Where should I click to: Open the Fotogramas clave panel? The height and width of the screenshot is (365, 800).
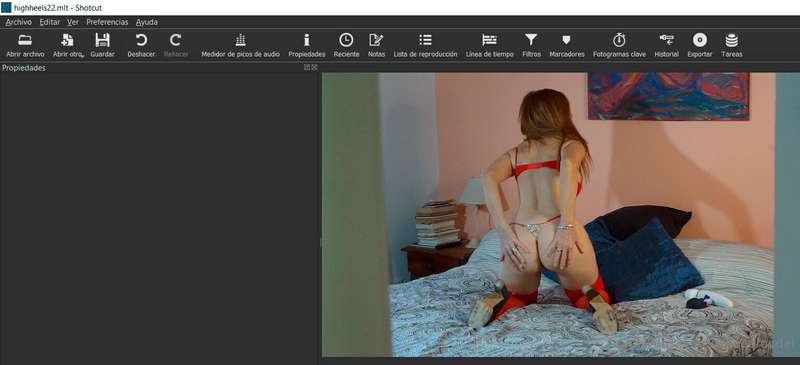pos(619,45)
